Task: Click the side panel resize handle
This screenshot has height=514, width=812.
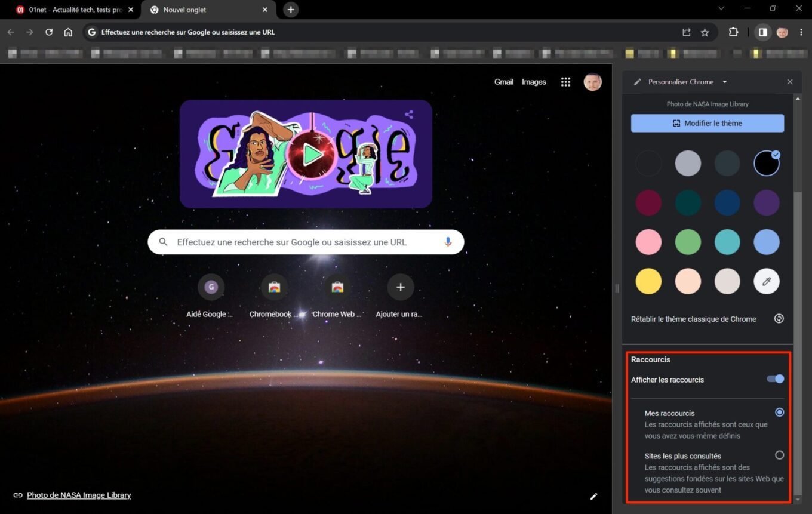Action: tap(617, 288)
